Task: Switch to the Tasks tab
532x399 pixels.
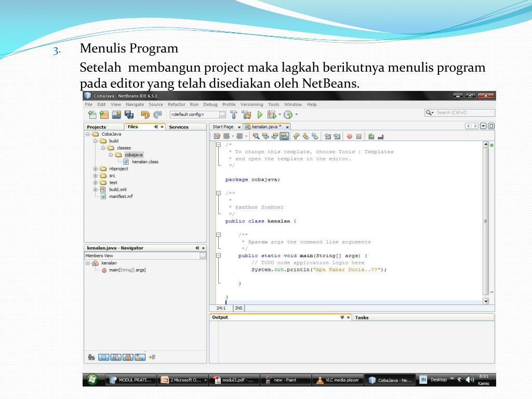Action: point(362,317)
